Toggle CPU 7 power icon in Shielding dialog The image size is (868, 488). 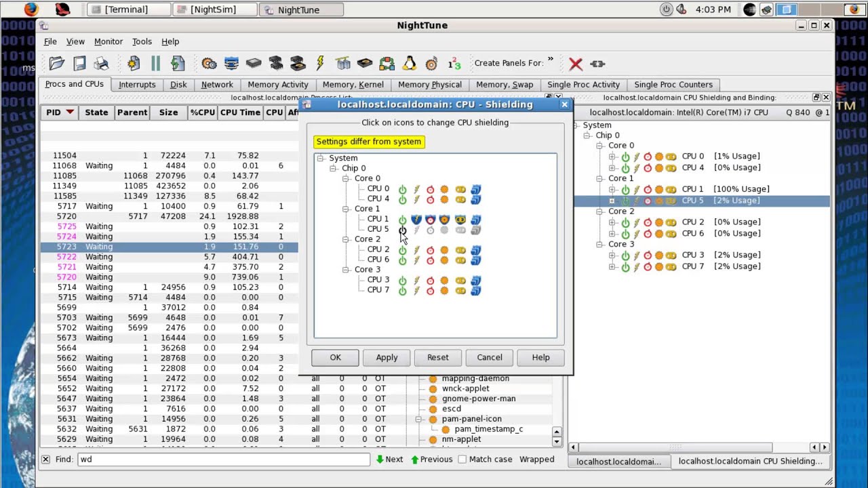pyautogui.click(x=402, y=291)
